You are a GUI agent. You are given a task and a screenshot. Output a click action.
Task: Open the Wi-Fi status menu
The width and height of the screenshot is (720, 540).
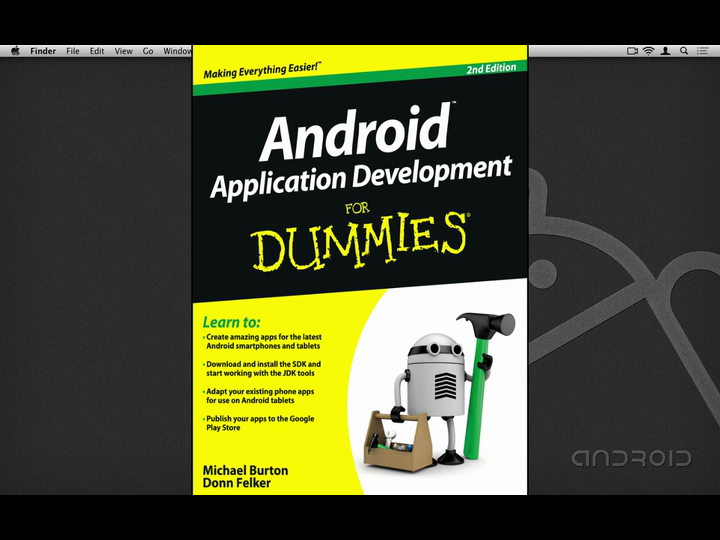click(648, 51)
